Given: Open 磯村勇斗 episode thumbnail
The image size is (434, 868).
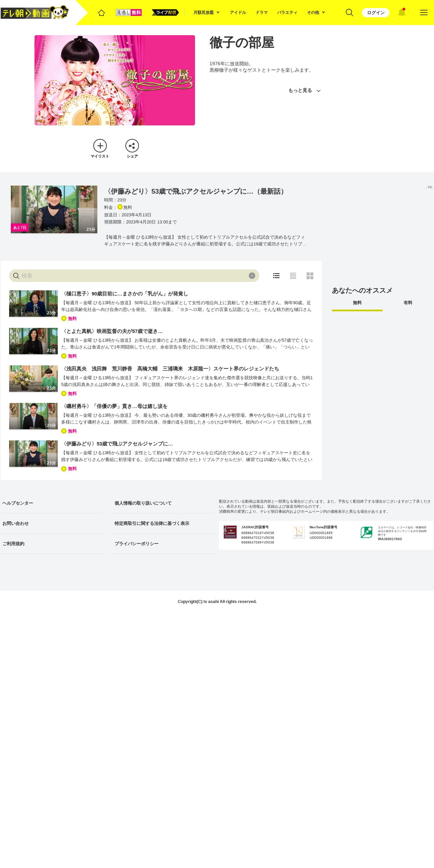Looking at the screenshot, I should pyautogui.click(x=33, y=416).
